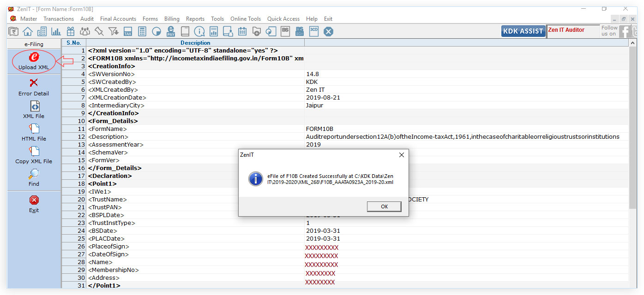
Task: Click the report page with chart toolbar icon
Action: (214, 31)
